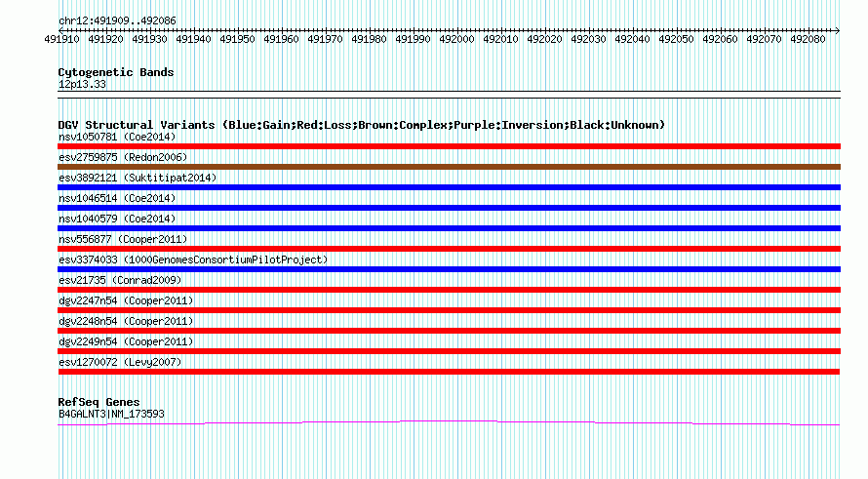This screenshot has height=479, width=868.
Task: Click the 491930 ruler coordinate
Action: tap(149, 39)
